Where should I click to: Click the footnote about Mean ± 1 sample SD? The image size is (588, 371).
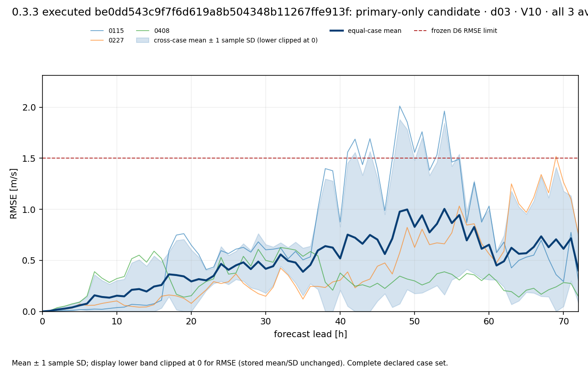[x=230, y=363]
